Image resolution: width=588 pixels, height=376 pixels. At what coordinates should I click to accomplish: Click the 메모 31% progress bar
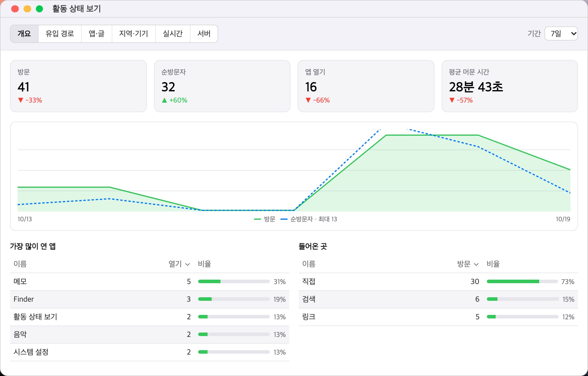tap(234, 281)
